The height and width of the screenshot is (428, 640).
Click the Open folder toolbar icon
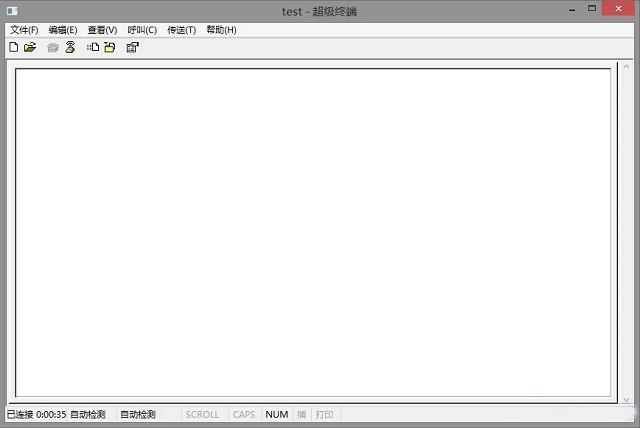(x=30, y=47)
